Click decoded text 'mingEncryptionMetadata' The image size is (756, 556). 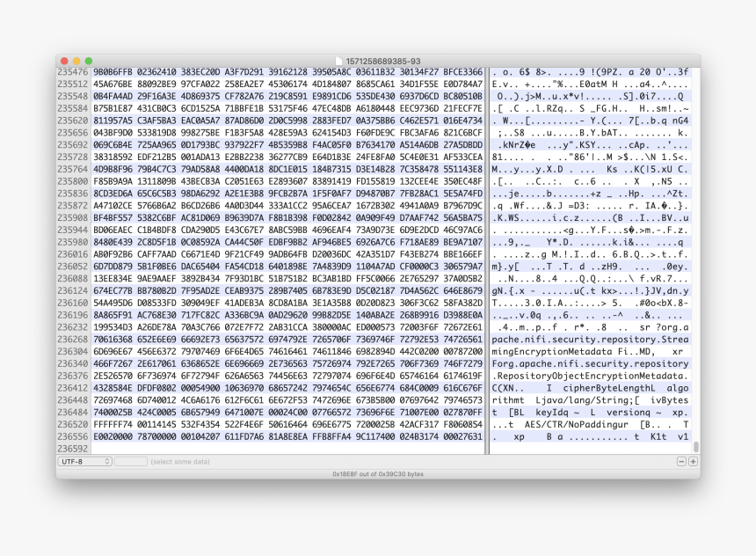point(552,351)
